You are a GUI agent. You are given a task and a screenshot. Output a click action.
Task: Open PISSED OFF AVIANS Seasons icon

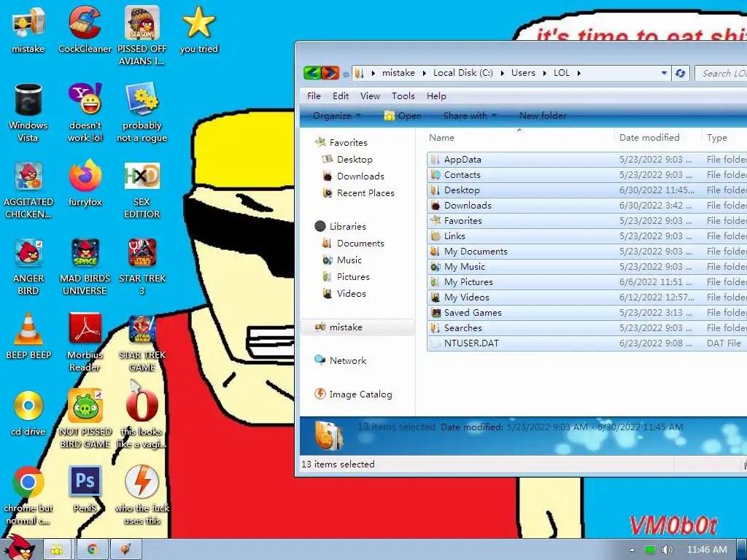pyautogui.click(x=142, y=36)
